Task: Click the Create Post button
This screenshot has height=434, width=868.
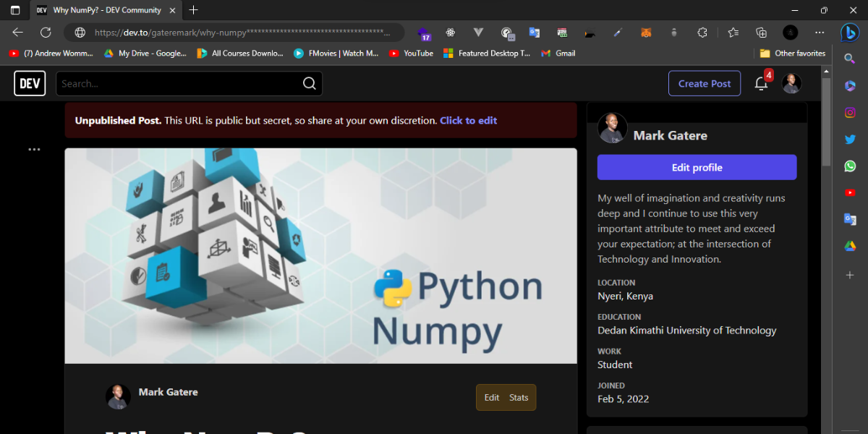Action: 704,83
